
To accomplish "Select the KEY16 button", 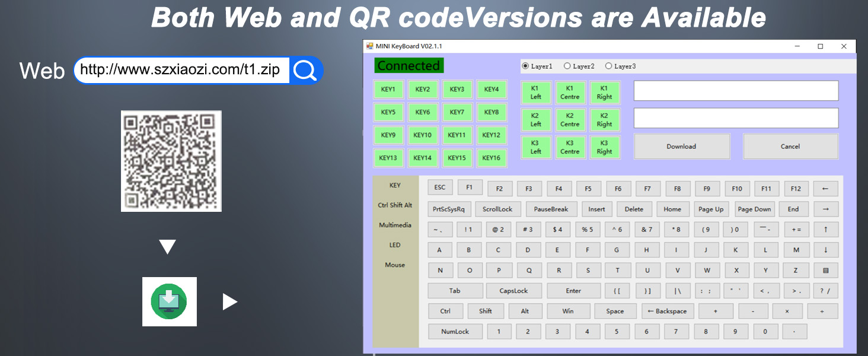I will (492, 158).
